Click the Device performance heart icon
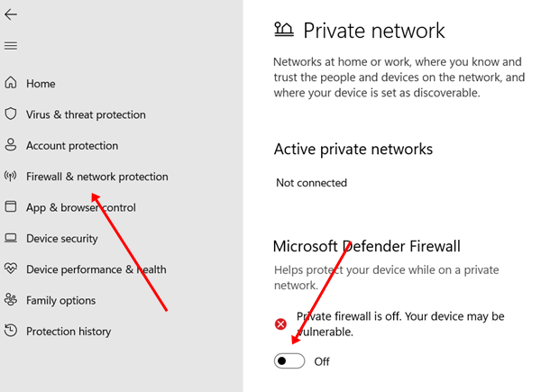Viewport: 541px width, 392px height. 11,269
